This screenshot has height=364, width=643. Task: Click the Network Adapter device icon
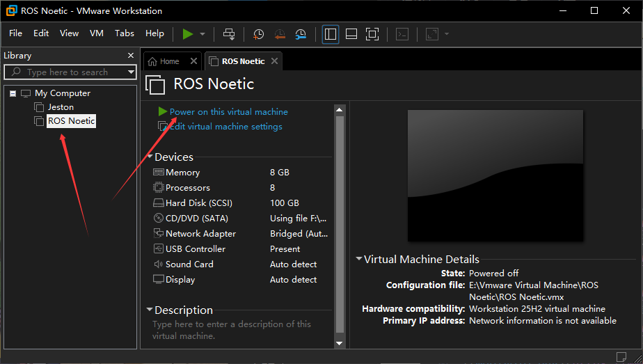(x=158, y=233)
